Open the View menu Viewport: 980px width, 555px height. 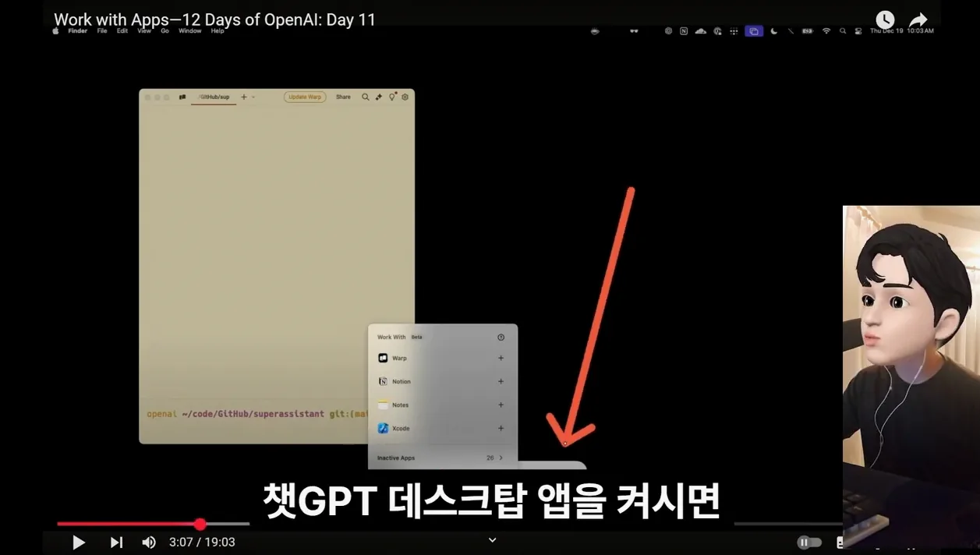point(144,31)
